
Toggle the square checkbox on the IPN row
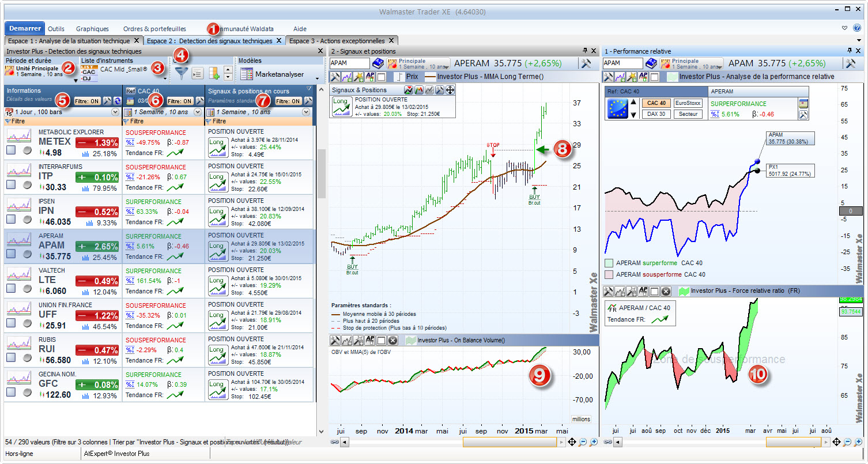pos(12,220)
